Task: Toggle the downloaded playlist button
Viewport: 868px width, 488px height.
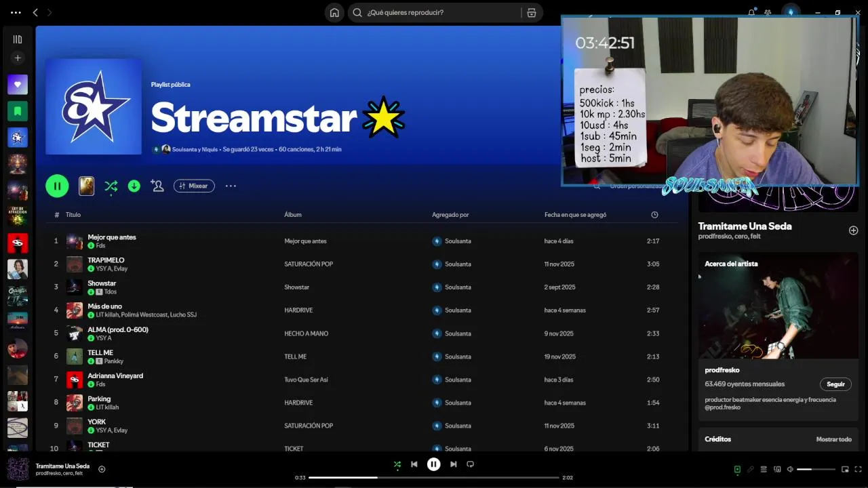Action: 134,186
